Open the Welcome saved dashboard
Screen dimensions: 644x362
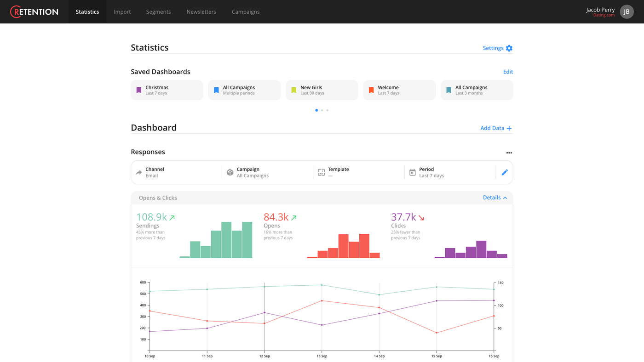pyautogui.click(x=399, y=90)
